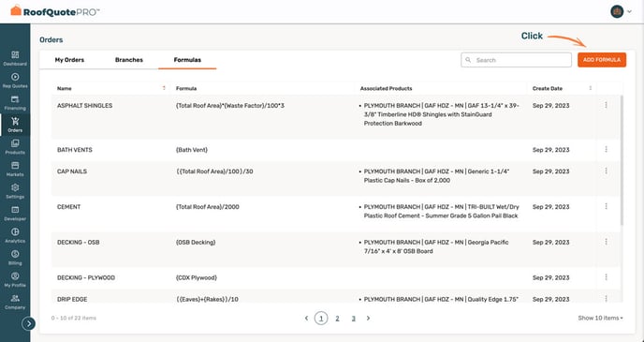
Task: Click the 0 - 10 of 22 items text
Action: coord(74,319)
